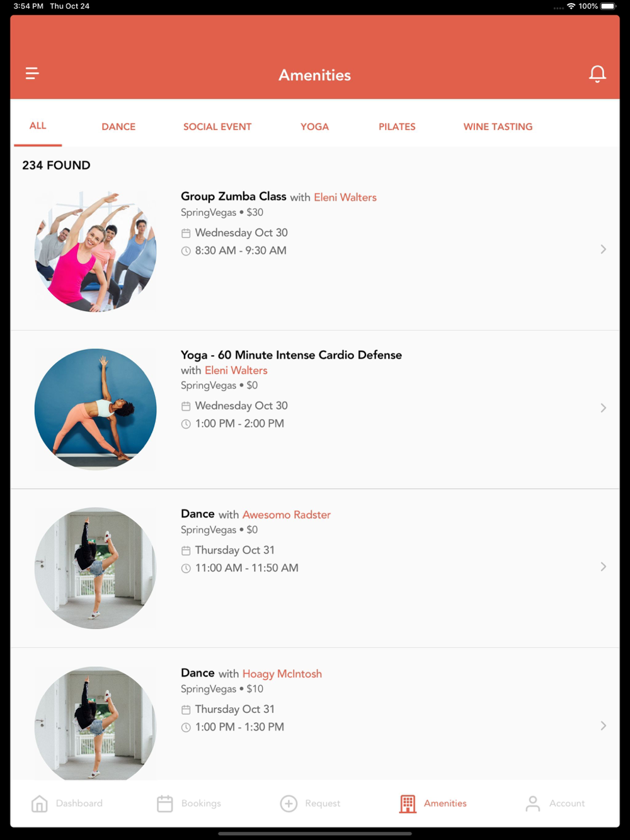Tap the Request plus icon
Image resolution: width=630 pixels, height=840 pixels.
pyautogui.click(x=289, y=803)
